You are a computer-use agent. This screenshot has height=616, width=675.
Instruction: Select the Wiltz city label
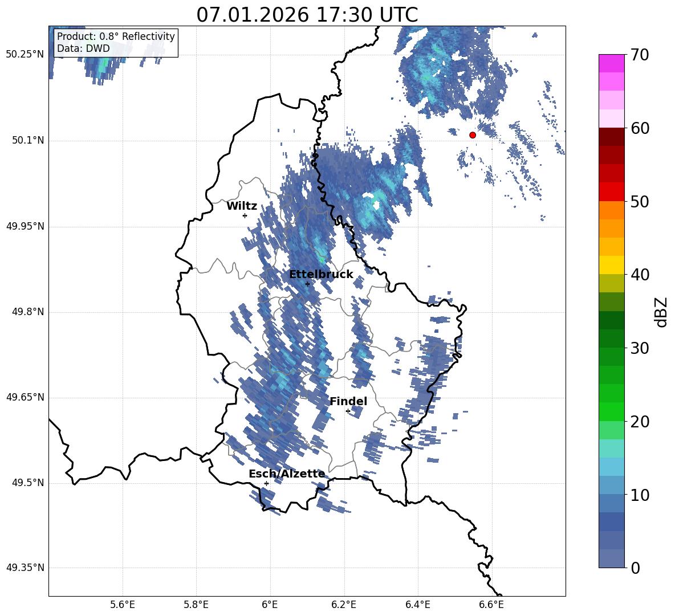[242, 206]
